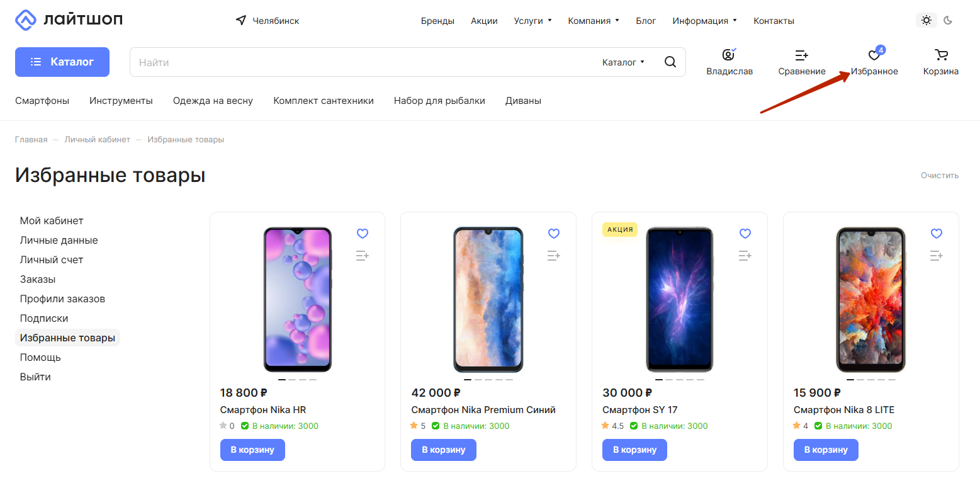Open the Корзина cart icon

tap(941, 55)
